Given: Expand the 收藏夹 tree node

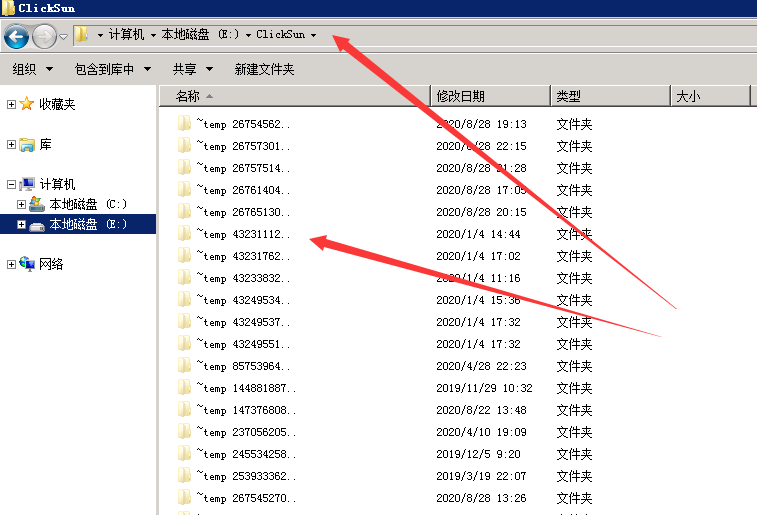Looking at the screenshot, I should coord(12,104).
